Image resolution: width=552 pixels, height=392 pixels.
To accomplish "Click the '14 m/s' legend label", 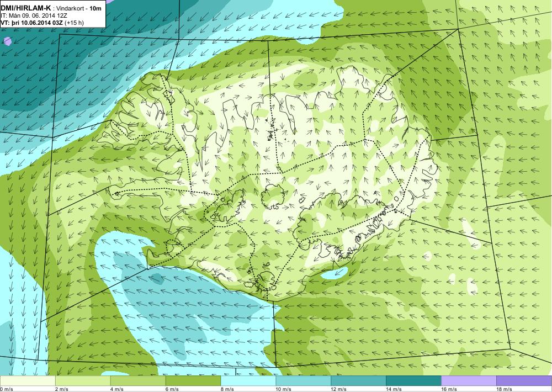I will [394, 389].
